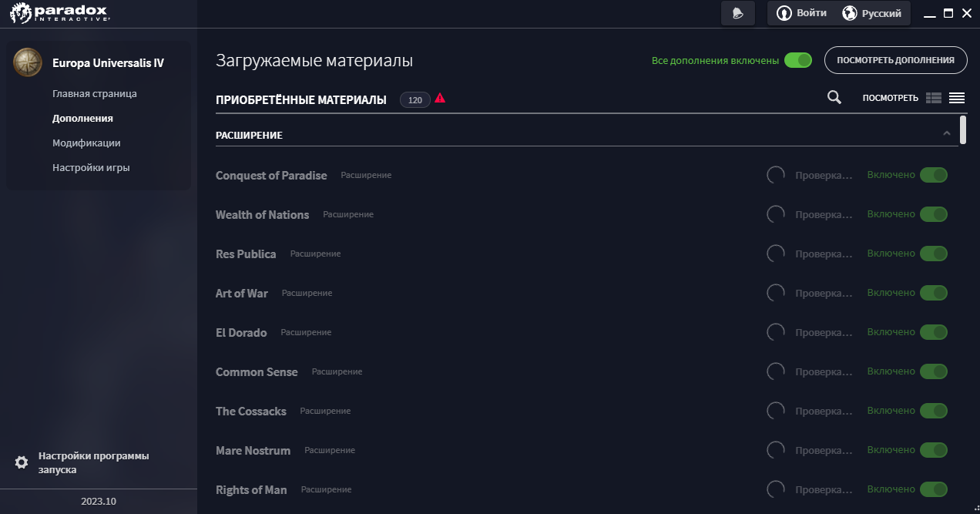
Task: Click the Mare Nostrum title
Action: point(253,450)
